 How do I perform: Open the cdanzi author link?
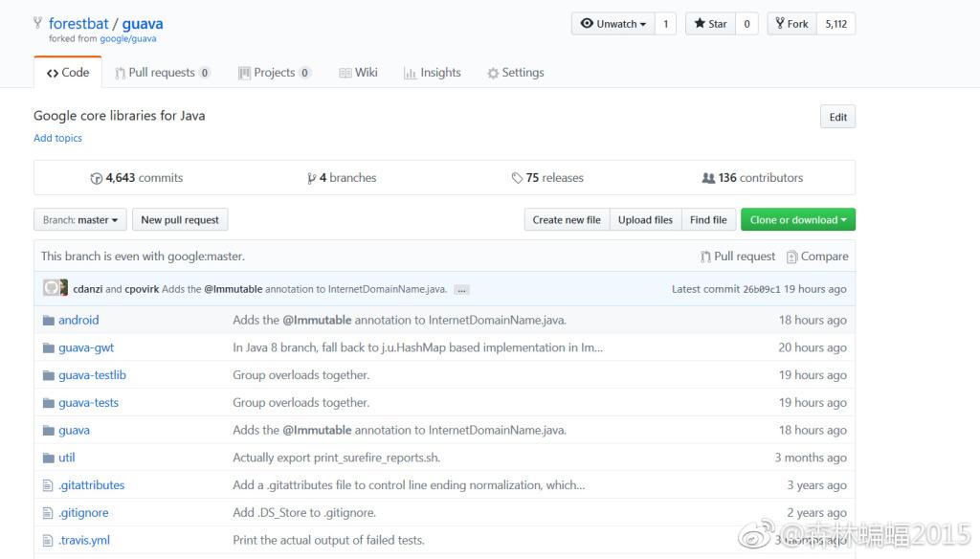pos(87,289)
